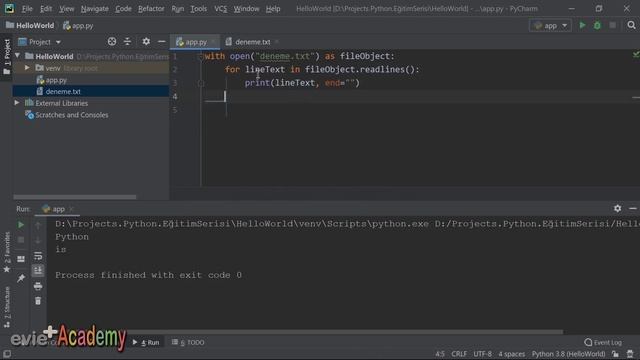Click up arrow in Run panel
This screenshot has height=360, width=640.
pyautogui.click(x=38, y=225)
